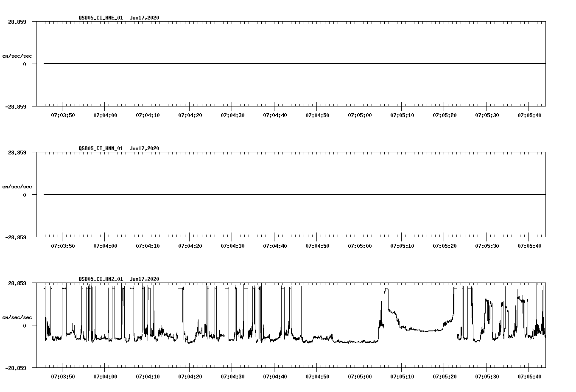Click 07:04:30 time label under HNE plot
This screenshot has height=392, width=576.
[232, 115]
